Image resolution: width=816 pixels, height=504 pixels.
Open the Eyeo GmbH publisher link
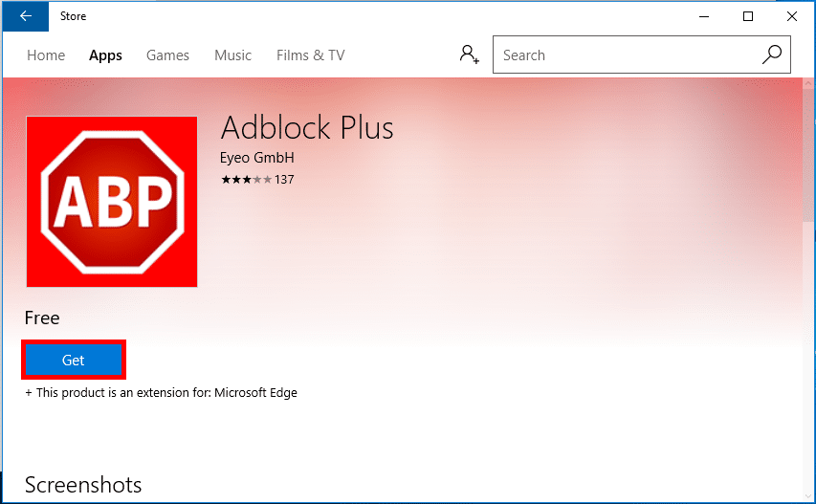[x=256, y=158]
